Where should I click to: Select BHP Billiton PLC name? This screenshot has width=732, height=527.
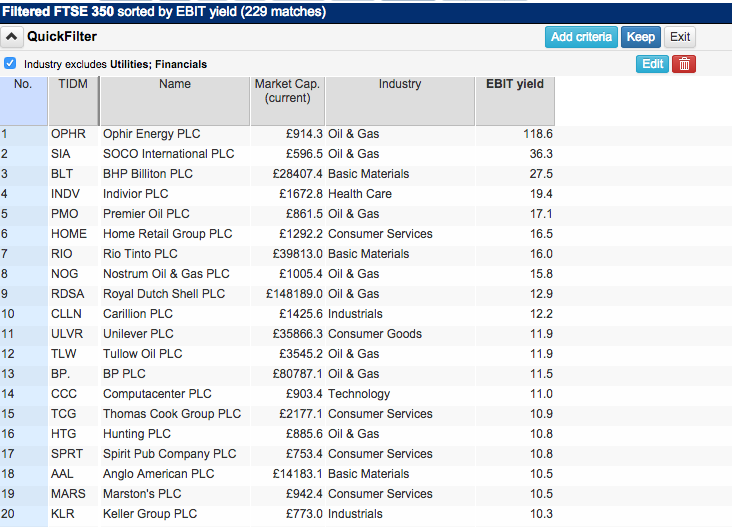tap(148, 174)
